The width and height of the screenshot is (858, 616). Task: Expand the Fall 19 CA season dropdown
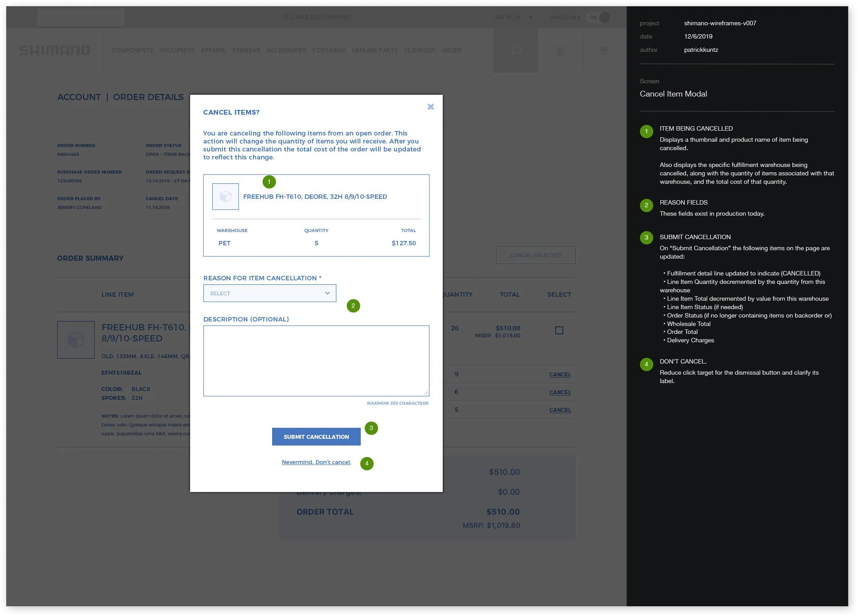pos(513,17)
